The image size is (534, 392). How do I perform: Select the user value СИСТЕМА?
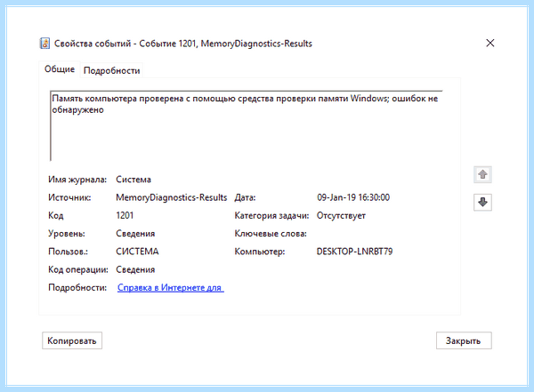click(x=137, y=252)
